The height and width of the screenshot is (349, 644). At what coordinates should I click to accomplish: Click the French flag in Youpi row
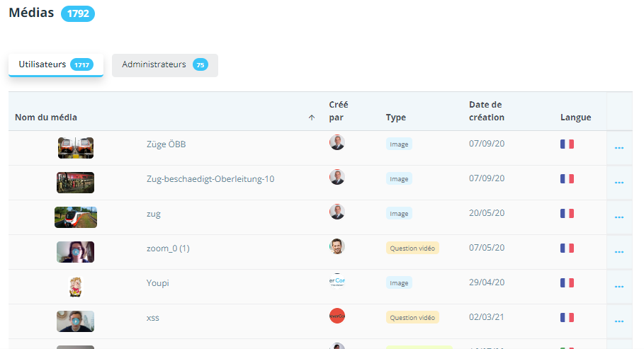click(x=567, y=282)
